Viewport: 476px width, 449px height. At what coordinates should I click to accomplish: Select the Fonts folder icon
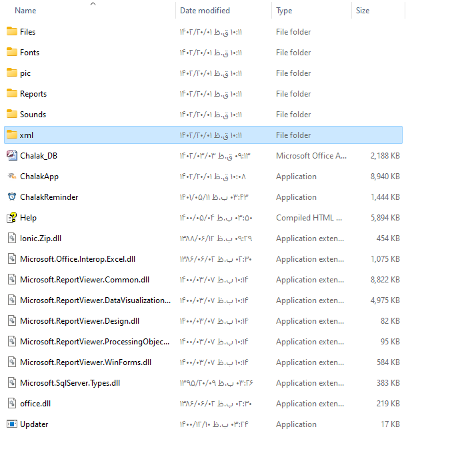click(x=12, y=53)
